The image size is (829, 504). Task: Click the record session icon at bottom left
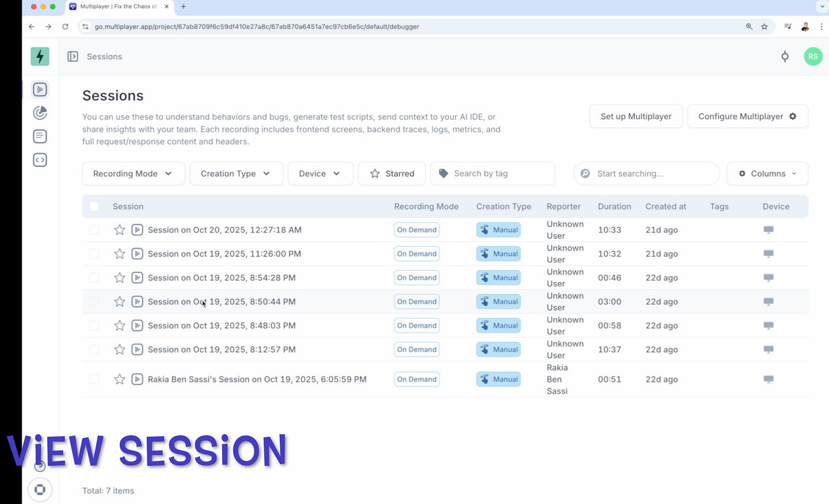(x=40, y=490)
